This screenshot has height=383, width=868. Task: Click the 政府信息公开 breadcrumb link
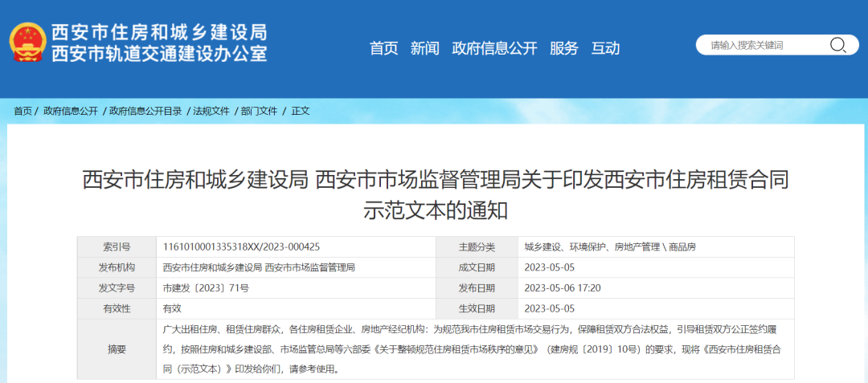pos(71,111)
